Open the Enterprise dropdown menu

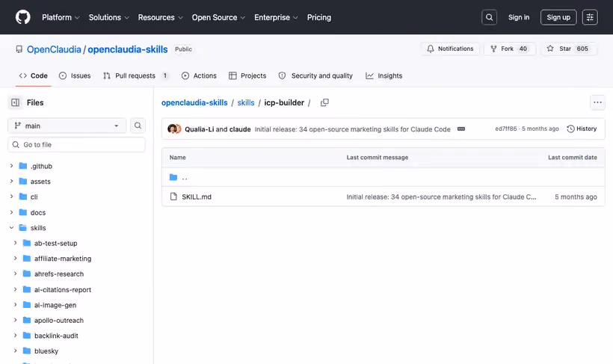pos(276,17)
